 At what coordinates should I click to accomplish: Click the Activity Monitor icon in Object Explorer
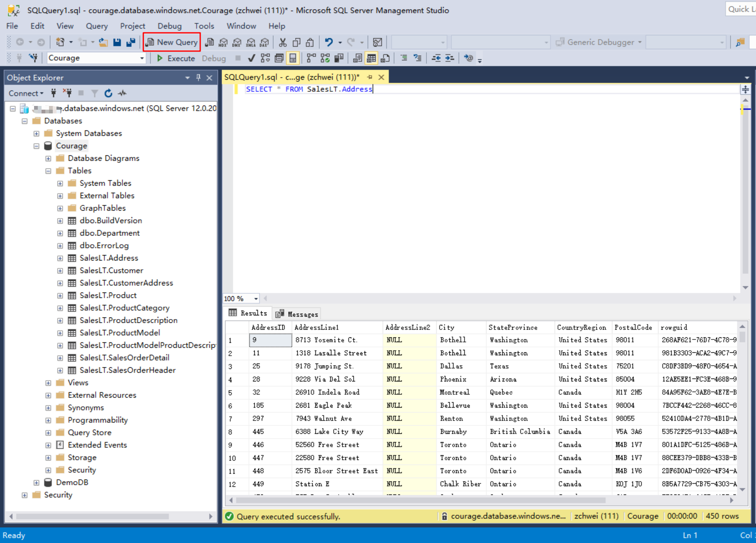tap(122, 93)
